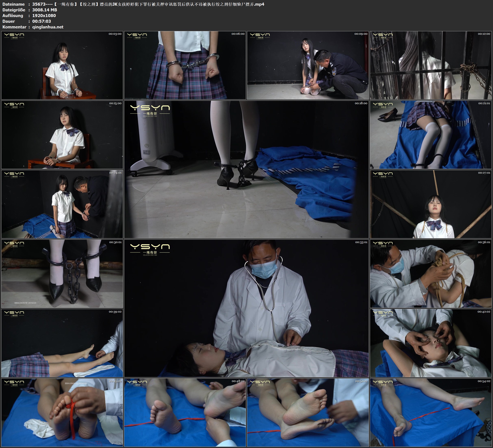
Task: Click the qinglanhua.net Kommentar text
Action: coord(48,27)
